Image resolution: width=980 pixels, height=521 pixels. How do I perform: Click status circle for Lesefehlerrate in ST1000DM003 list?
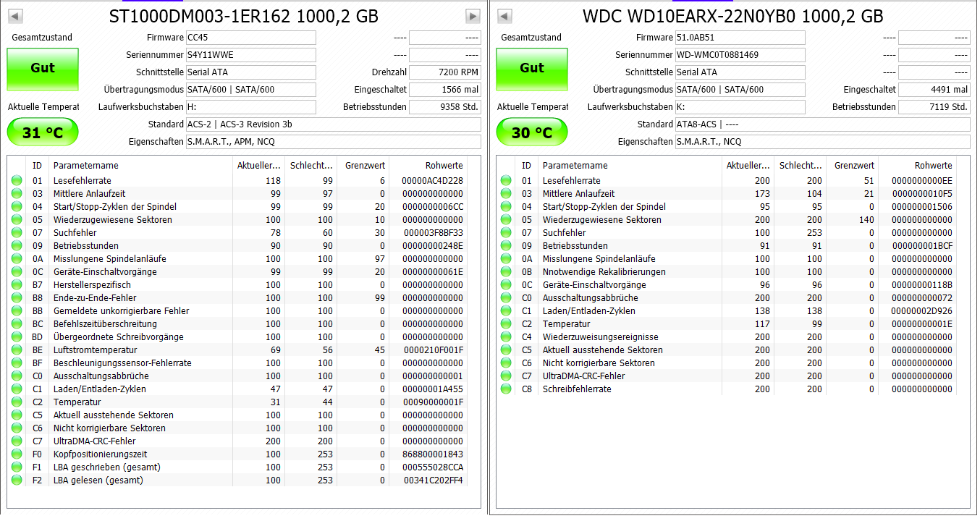(x=17, y=181)
